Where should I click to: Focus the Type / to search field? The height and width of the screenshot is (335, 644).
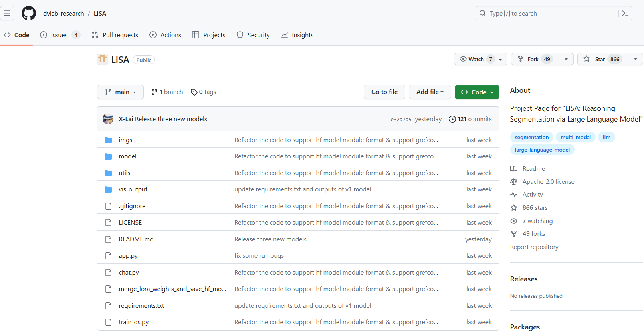pos(554,13)
